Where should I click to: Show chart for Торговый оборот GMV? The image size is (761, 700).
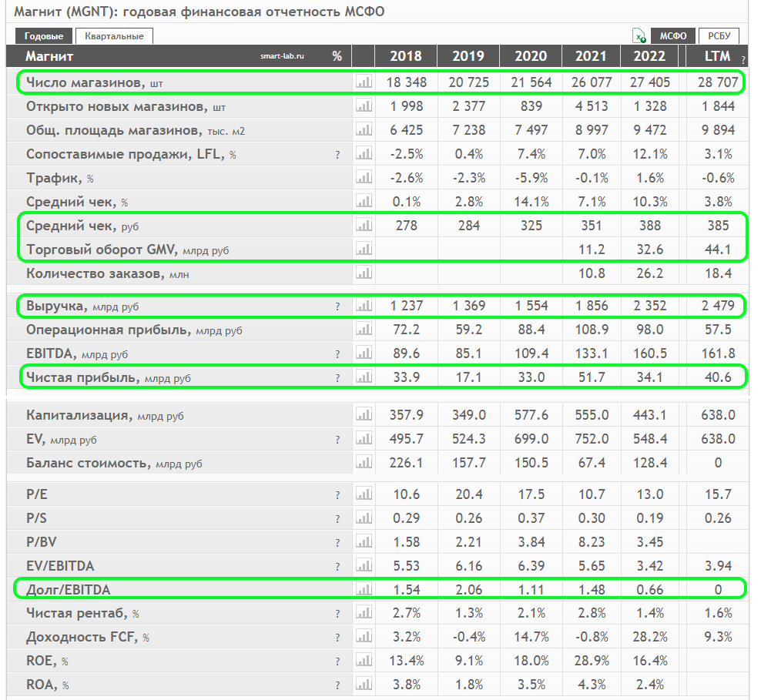364,249
